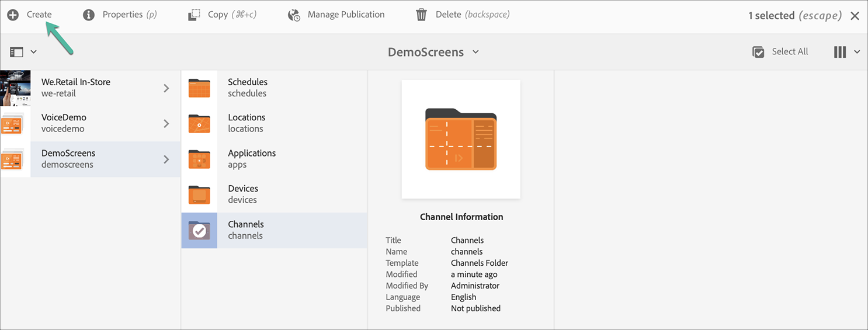Open the Schedules folder icon
868x330 pixels.
tap(199, 88)
